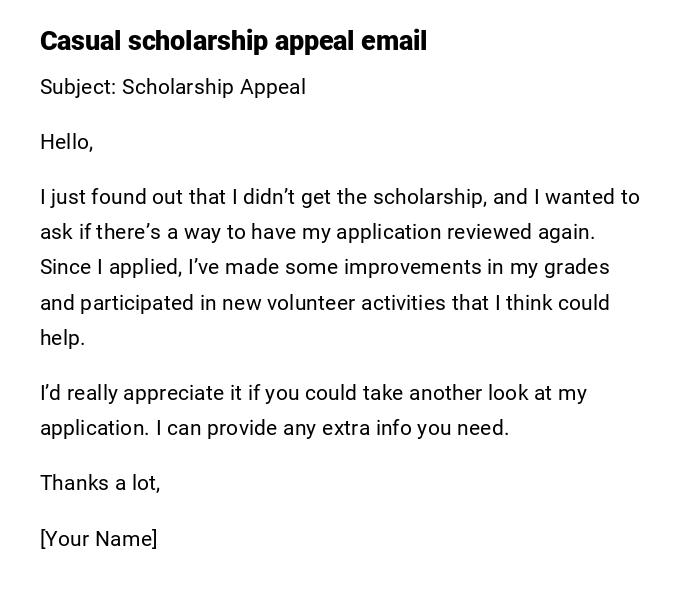The width and height of the screenshot is (700, 601).
Task: Click the word "Since" starting the third line
Action: [x=65, y=267]
